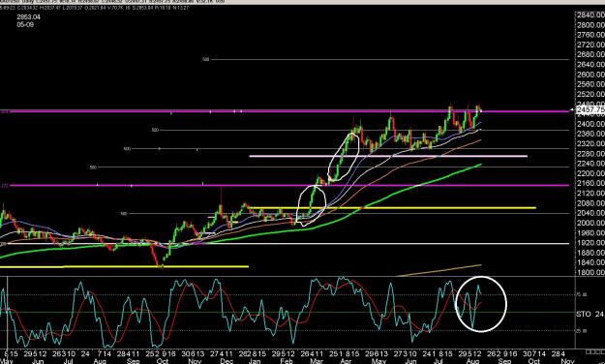Viewport: 605px width, 364px height.
Task: Click the 2280.00 price axis label
Action: coord(590,154)
